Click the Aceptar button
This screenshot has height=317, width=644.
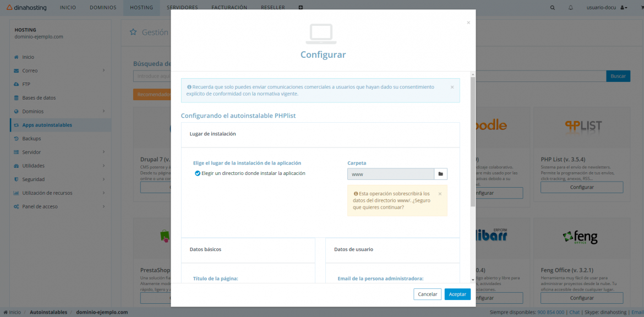point(457,294)
